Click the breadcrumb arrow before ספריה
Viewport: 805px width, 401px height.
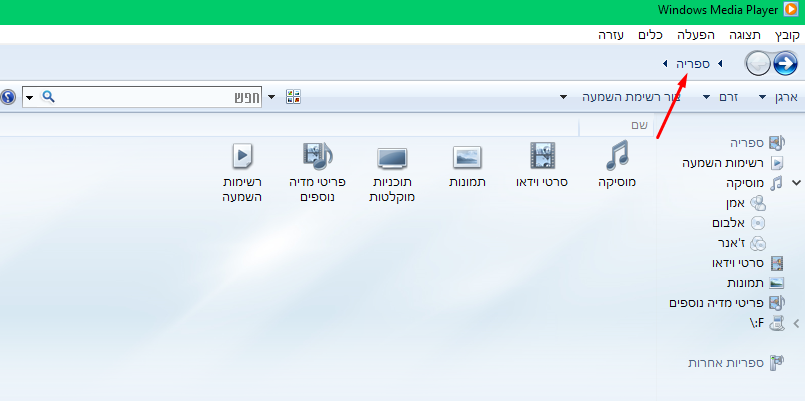coord(720,64)
